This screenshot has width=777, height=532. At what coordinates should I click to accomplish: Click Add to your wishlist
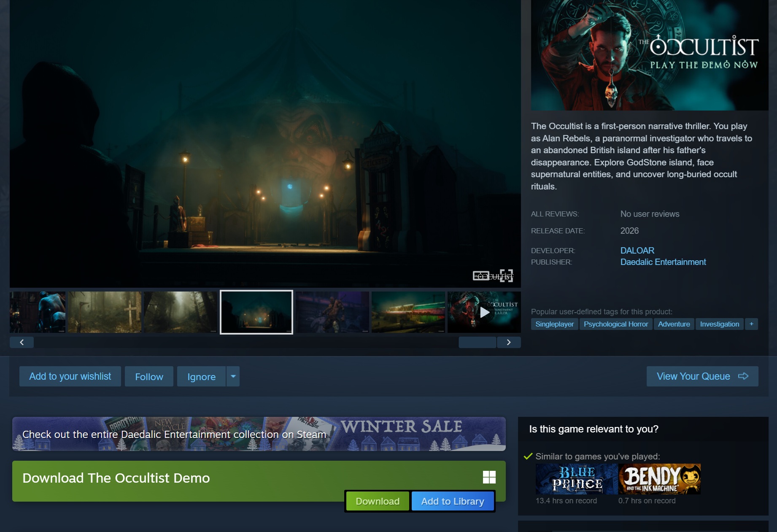70,376
